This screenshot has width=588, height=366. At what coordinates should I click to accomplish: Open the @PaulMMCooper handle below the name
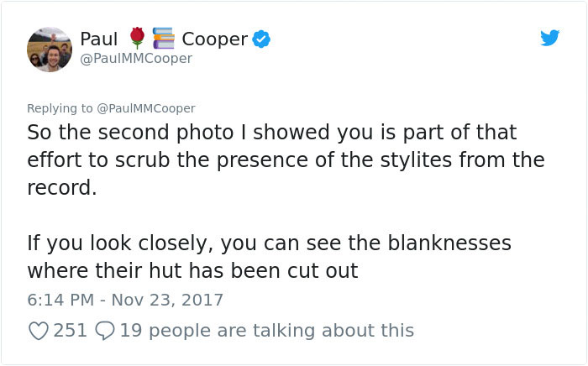point(136,58)
